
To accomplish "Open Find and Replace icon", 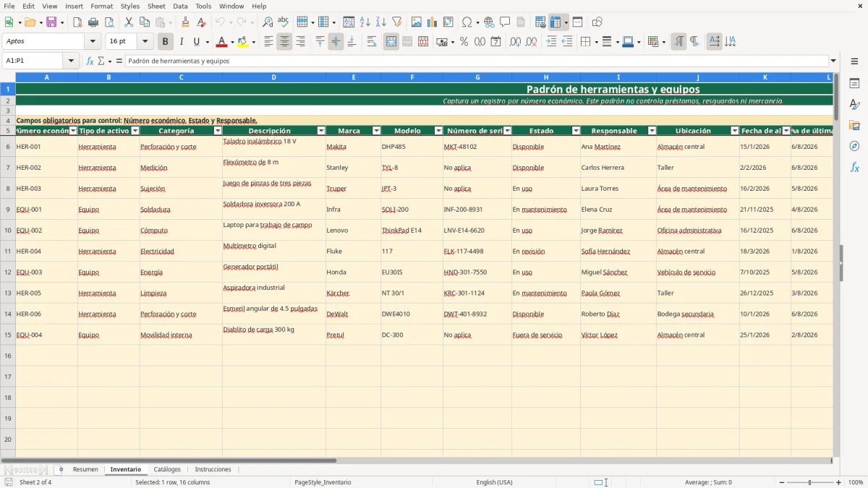I will [x=268, y=22].
